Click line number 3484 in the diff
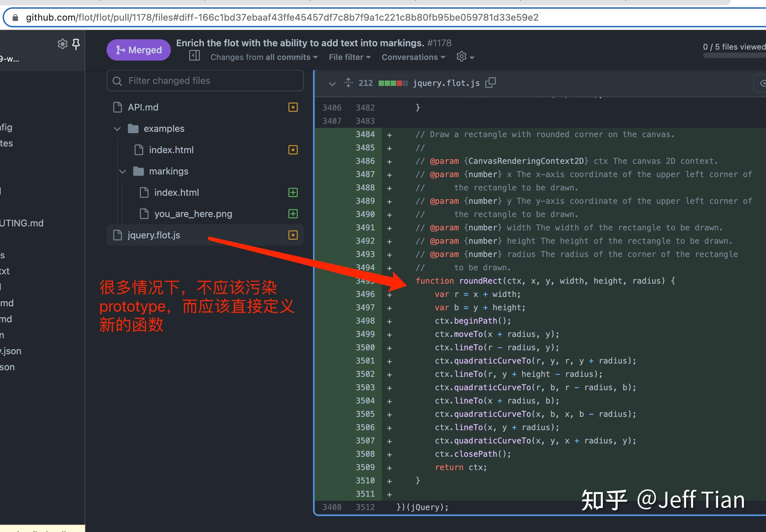This screenshot has height=532, width=766. point(365,134)
